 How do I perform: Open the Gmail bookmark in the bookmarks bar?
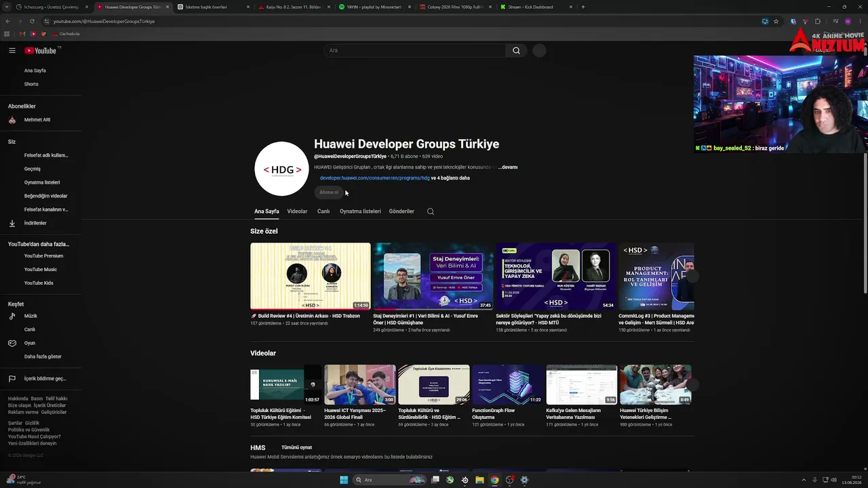point(22,34)
